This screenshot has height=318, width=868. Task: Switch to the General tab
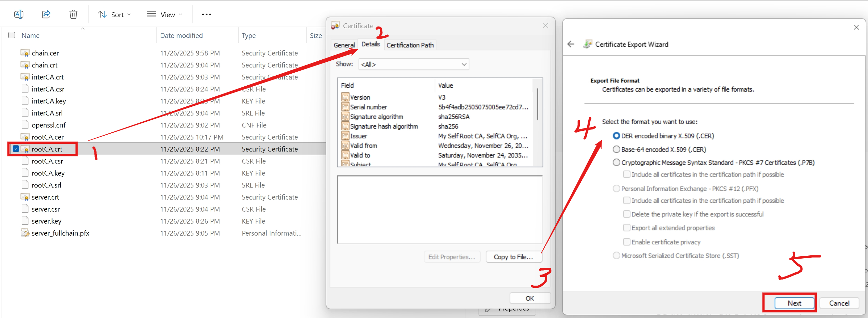(344, 45)
